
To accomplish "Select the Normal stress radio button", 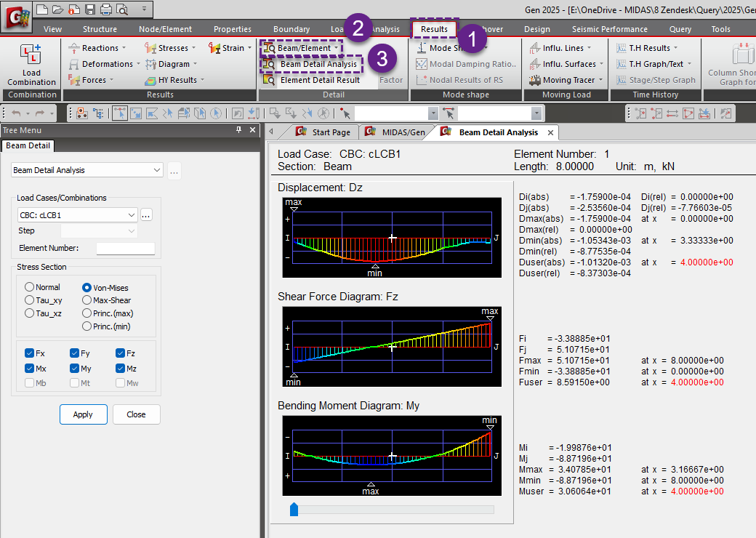I will click(29, 287).
